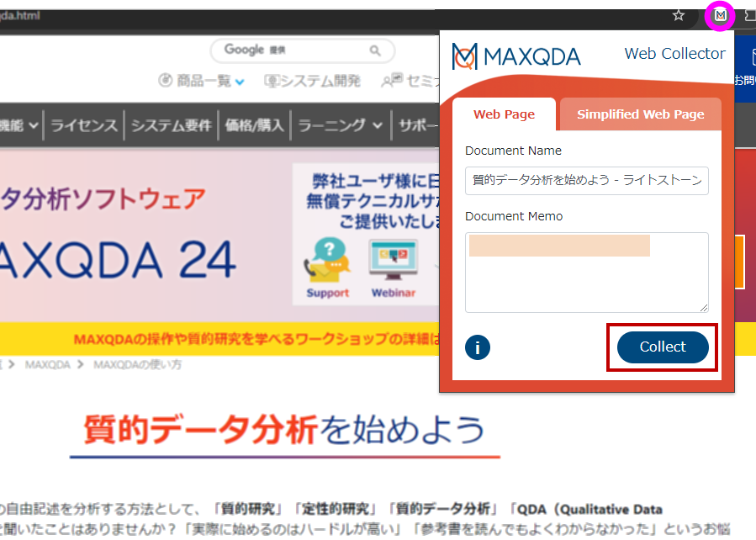Viewport: 756px width, 540px height.
Task: Open the 価格/購入 navigation item
Action: pos(254,125)
